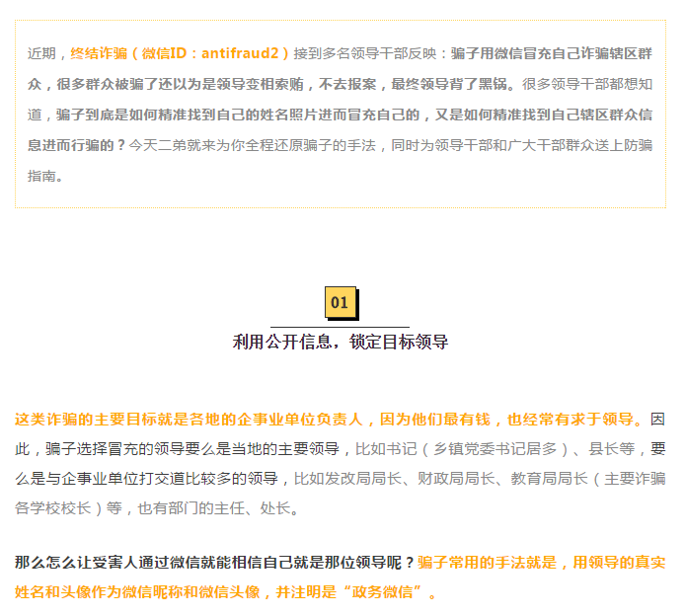This screenshot has height=616, width=686.
Task: Click the text '教育局局长（主要诈骗'
Action: coord(587,479)
